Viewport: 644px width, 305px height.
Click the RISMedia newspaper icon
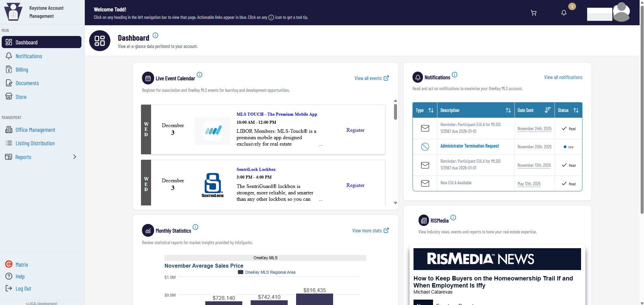click(x=424, y=221)
